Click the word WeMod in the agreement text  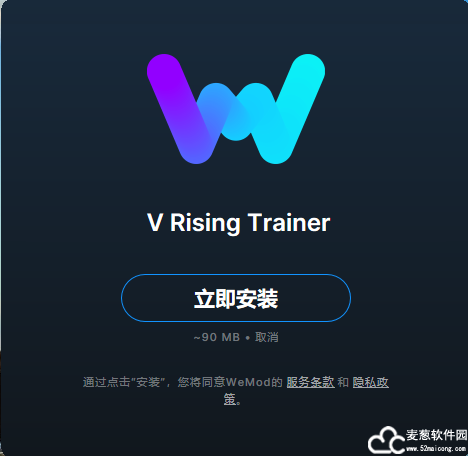pos(248,382)
